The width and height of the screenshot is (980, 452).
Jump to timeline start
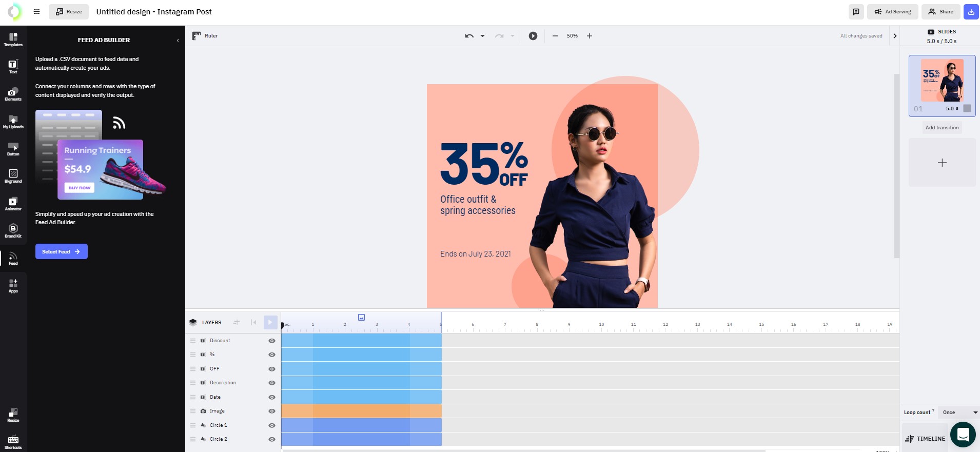253,322
